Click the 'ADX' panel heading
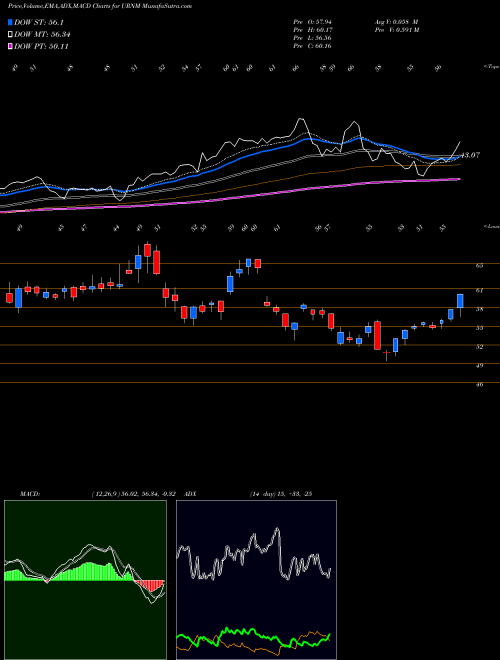 (x=190, y=494)
